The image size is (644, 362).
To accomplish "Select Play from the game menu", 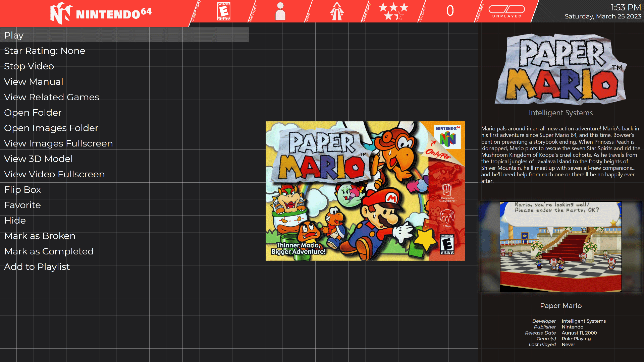I will pyautogui.click(x=124, y=35).
